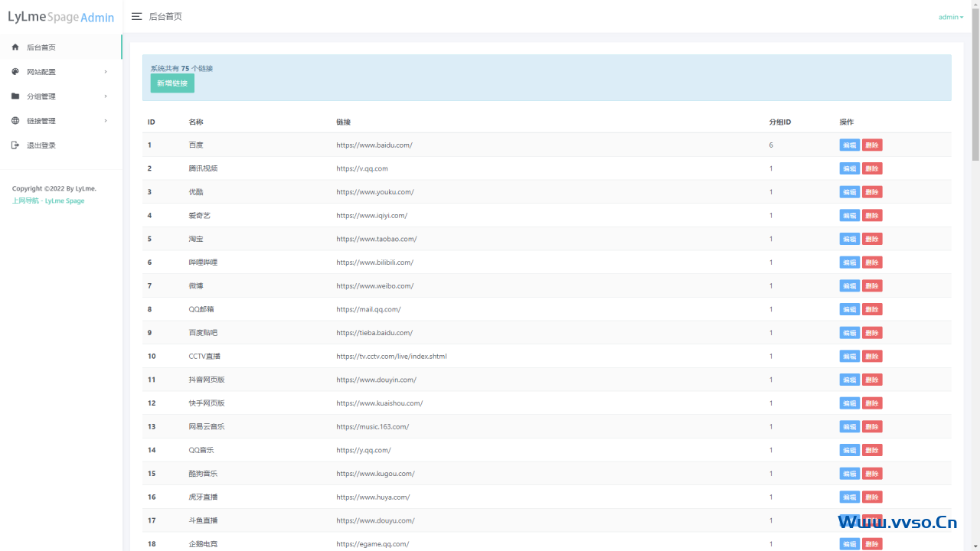Delete the CCTV直播 link row
Image resolution: width=980 pixels, height=551 pixels.
[872, 356]
